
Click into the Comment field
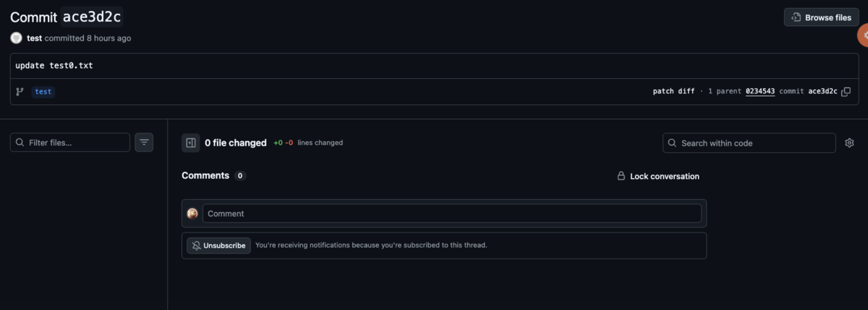(x=451, y=214)
